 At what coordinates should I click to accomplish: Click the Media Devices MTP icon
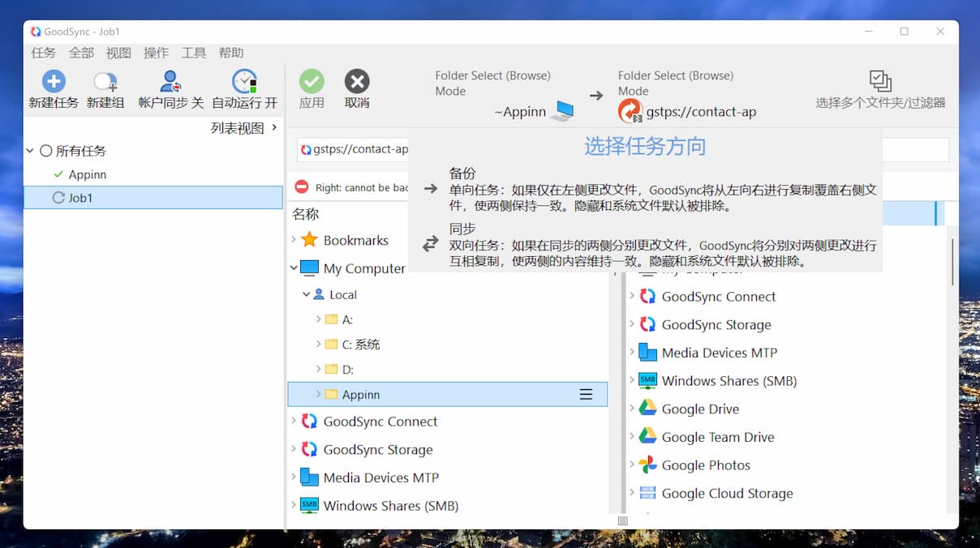point(647,352)
